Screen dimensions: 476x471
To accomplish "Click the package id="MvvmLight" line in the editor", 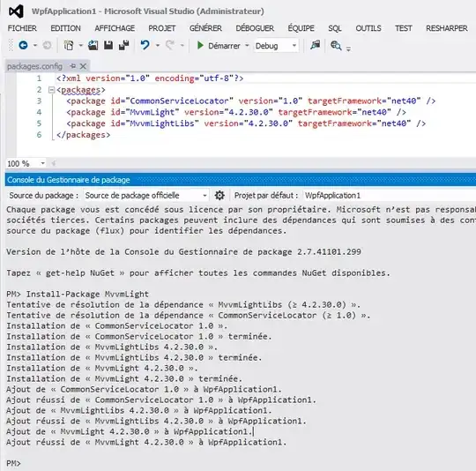I will point(236,112).
